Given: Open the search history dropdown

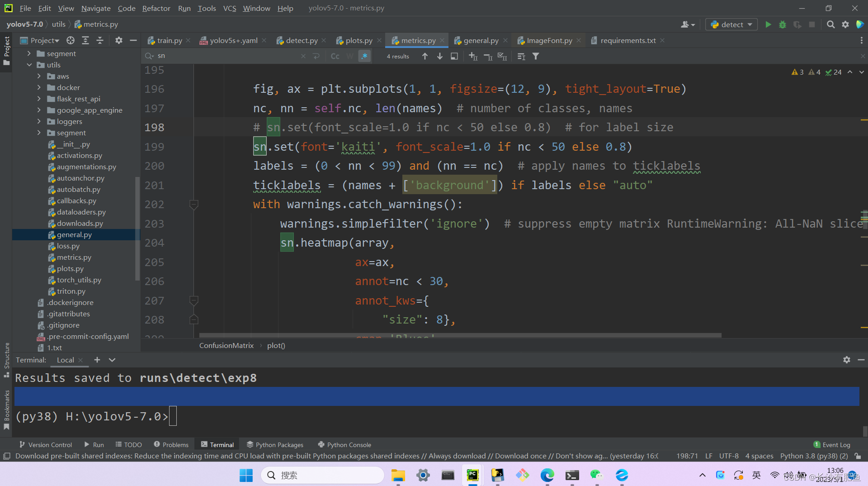Looking at the screenshot, I should [x=149, y=56].
